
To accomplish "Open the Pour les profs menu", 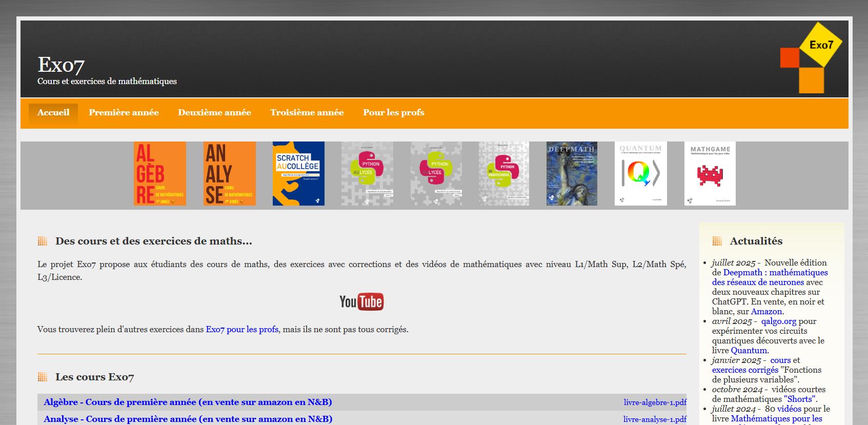I will [393, 113].
